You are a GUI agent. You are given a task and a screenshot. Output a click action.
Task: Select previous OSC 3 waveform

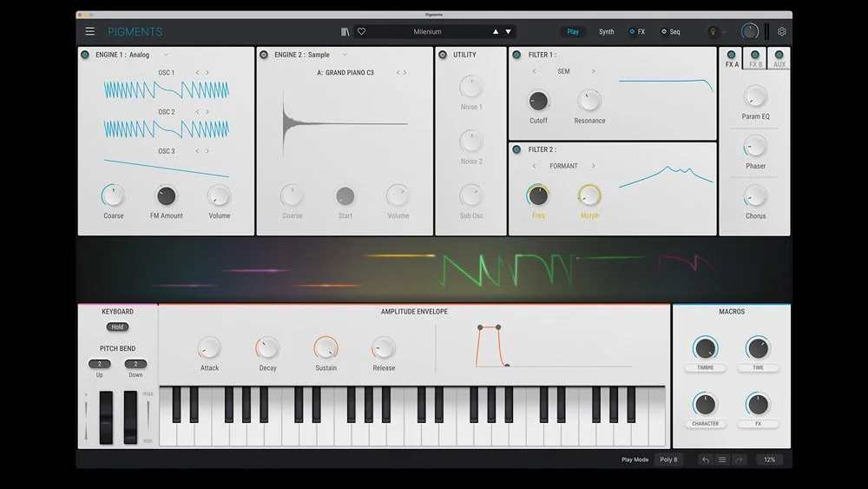click(x=197, y=151)
